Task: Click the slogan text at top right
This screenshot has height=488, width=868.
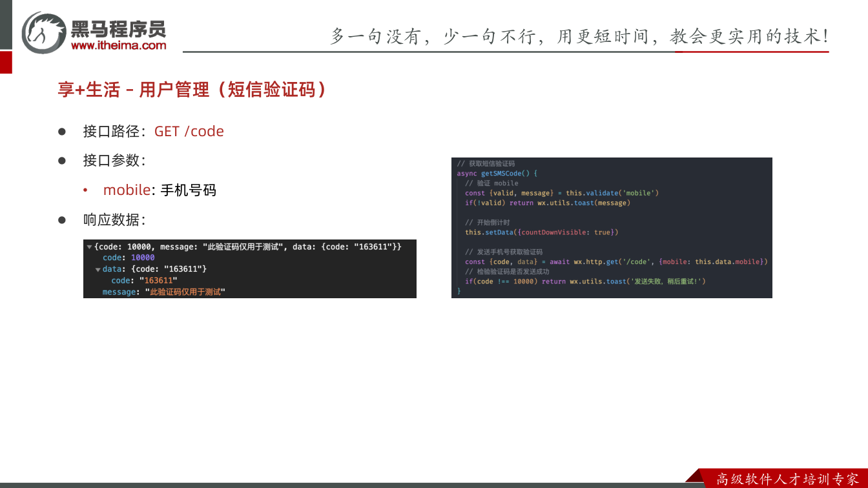Action: pos(579,36)
